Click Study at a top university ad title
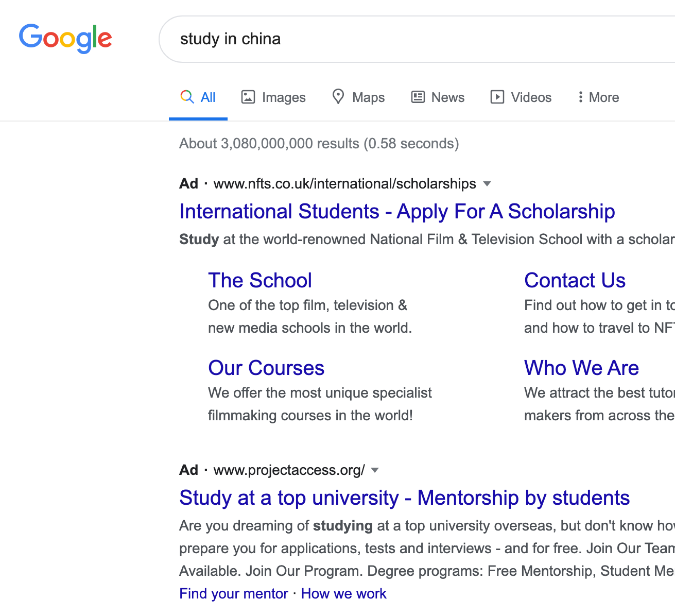Viewport: 675px width, 616px height. (404, 498)
